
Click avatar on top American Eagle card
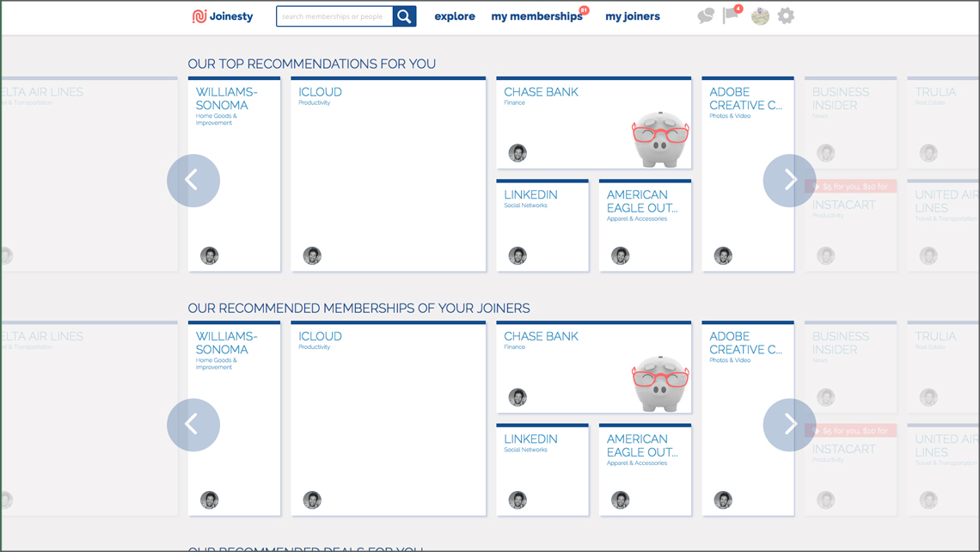pyautogui.click(x=620, y=255)
